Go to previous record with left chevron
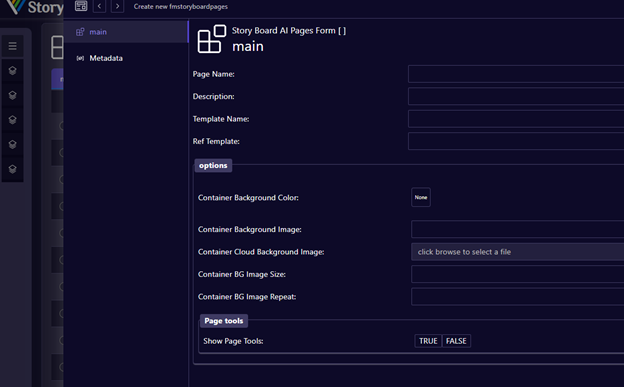Viewport: 624px width, 387px height. coord(99,6)
